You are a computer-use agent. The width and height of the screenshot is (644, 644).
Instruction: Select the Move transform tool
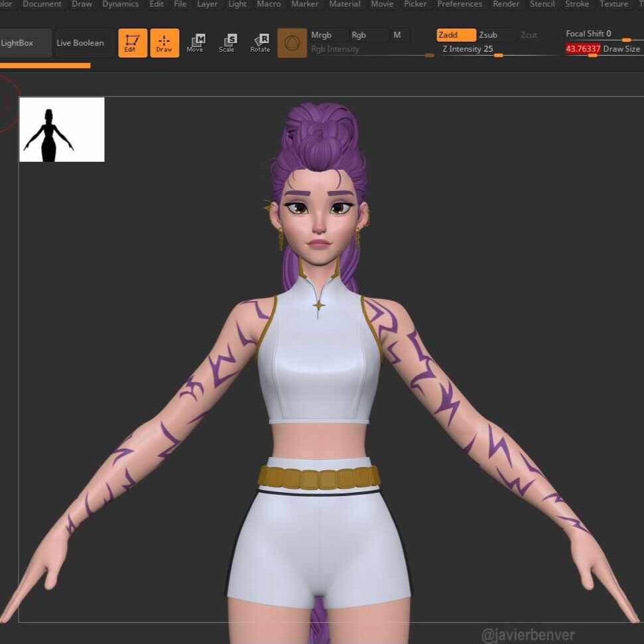coord(196,43)
